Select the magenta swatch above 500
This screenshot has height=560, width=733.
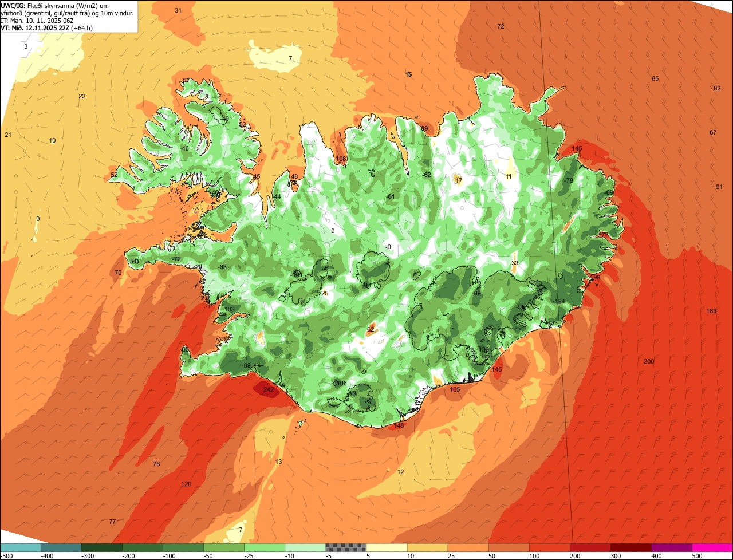coord(712,547)
